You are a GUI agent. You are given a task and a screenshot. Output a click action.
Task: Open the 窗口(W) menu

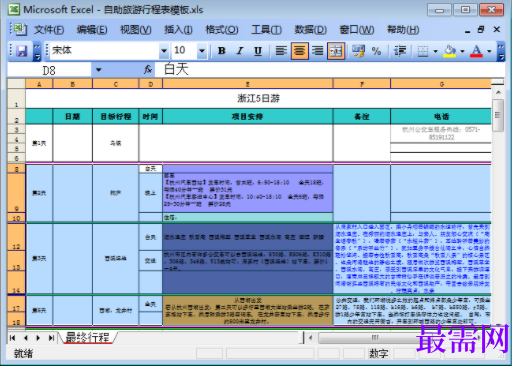356,30
